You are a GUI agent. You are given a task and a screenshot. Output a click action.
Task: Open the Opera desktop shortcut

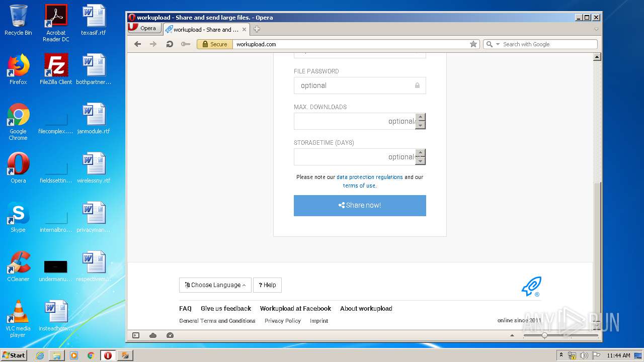tap(18, 168)
